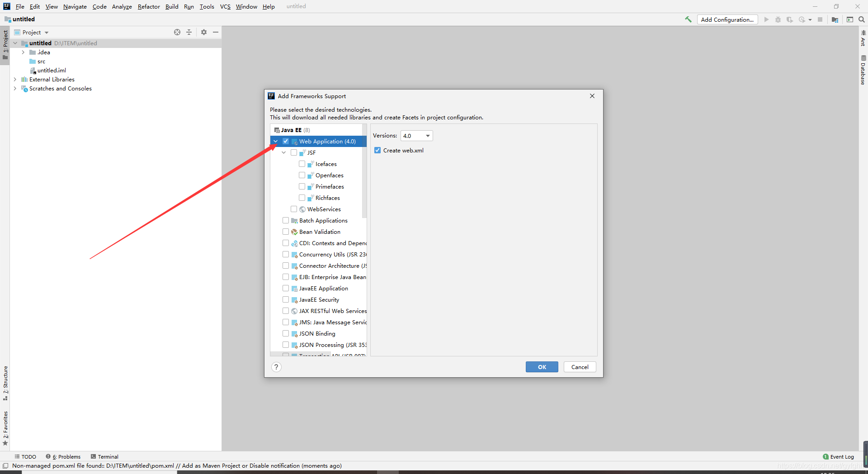Expand the .idea folder
This screenshot has height=474, width=868.
tap(23, 52)
